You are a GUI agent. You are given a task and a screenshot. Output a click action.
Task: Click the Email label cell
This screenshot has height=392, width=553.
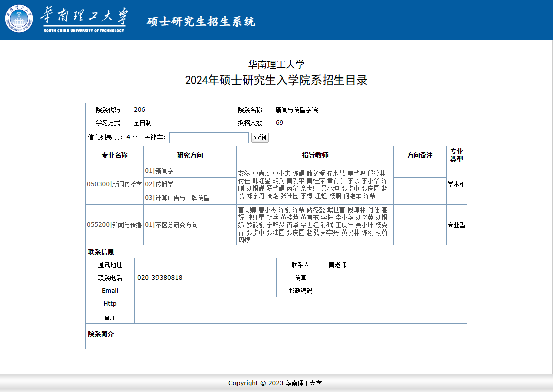tap(110, 291)
